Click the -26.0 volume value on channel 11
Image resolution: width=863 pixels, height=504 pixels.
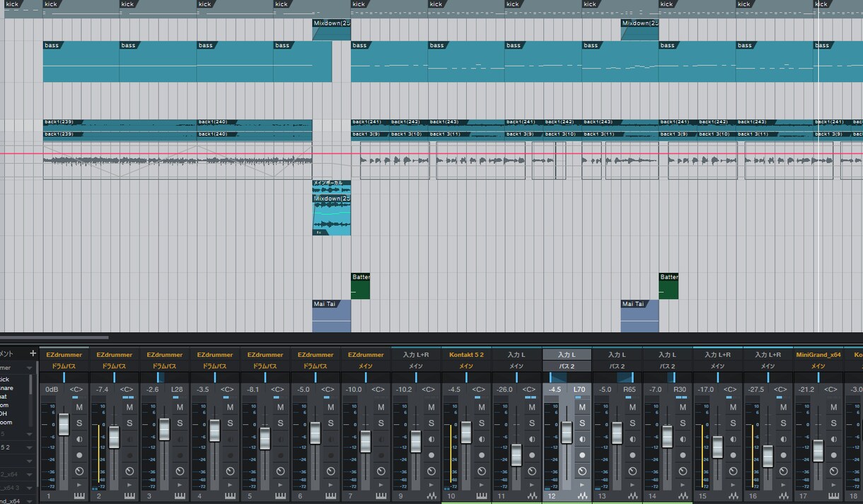pos(505,389)
